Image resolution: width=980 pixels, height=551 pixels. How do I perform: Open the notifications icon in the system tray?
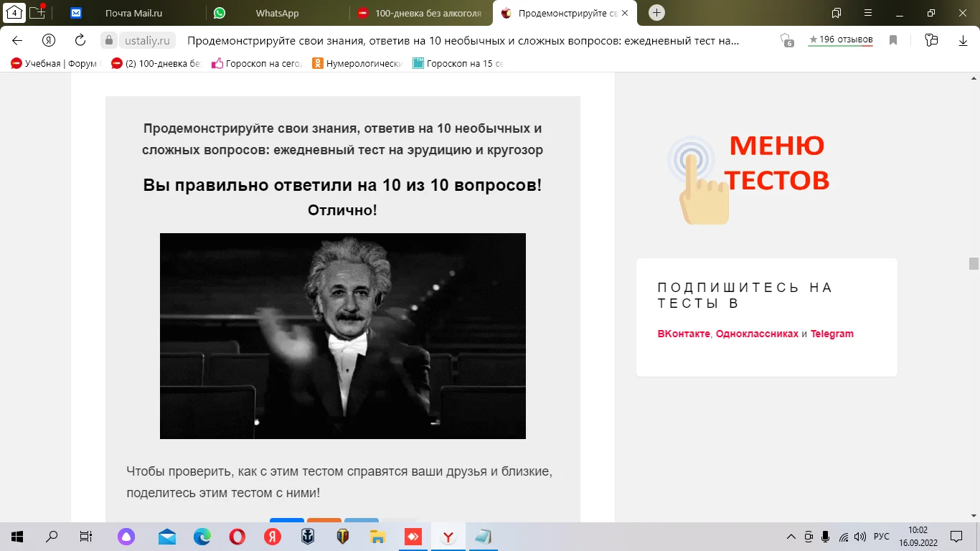click(x=956, y=536)
